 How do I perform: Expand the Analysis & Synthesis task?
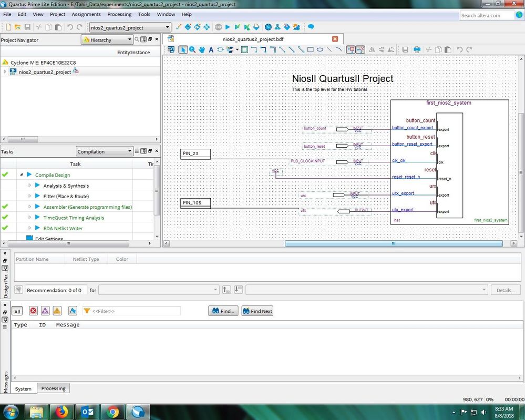coord(30,186)
